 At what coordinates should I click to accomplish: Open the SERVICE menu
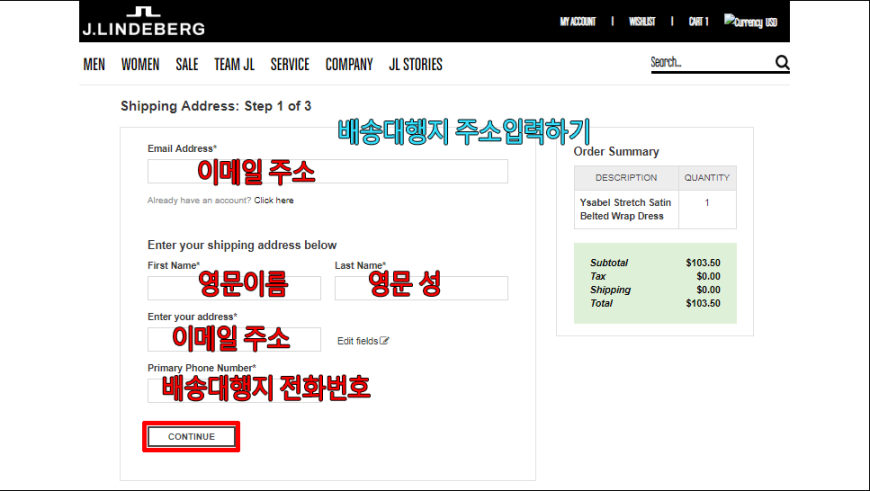pyautogui.click(x=290, y=64)
